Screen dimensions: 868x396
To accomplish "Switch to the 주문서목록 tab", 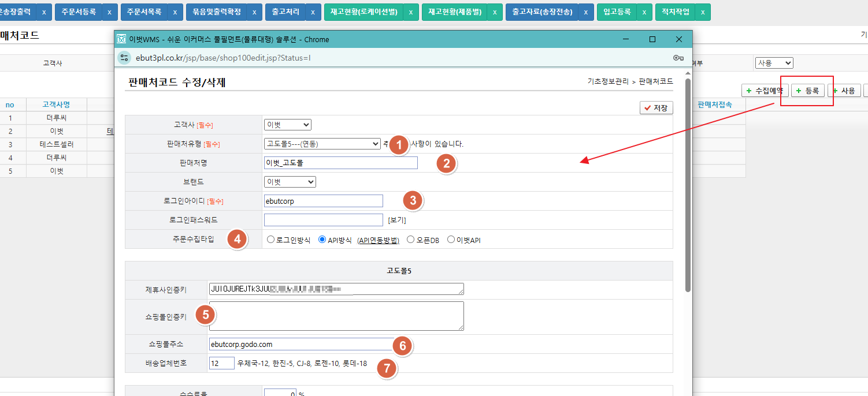I will (144, 12).
